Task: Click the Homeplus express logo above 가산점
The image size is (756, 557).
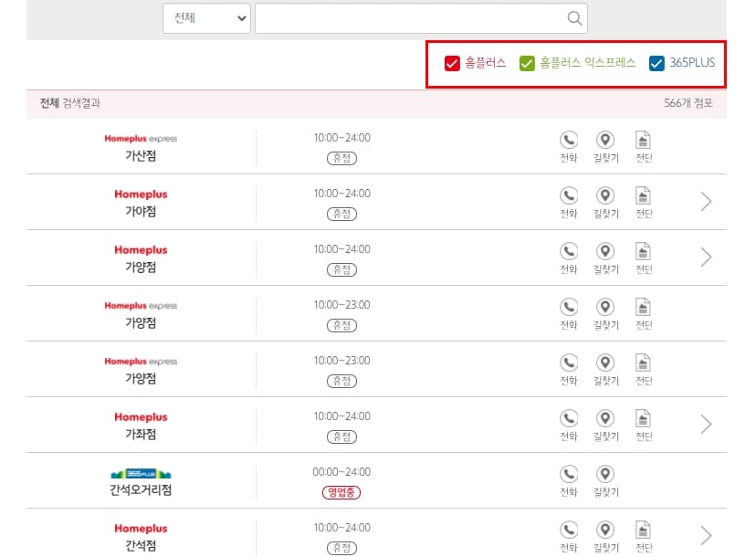Action: click(141, 139)
